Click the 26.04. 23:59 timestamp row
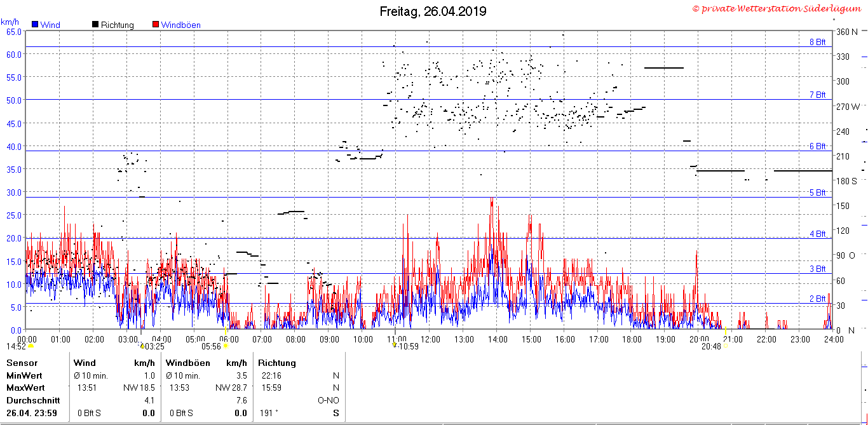 click(32, 413)
